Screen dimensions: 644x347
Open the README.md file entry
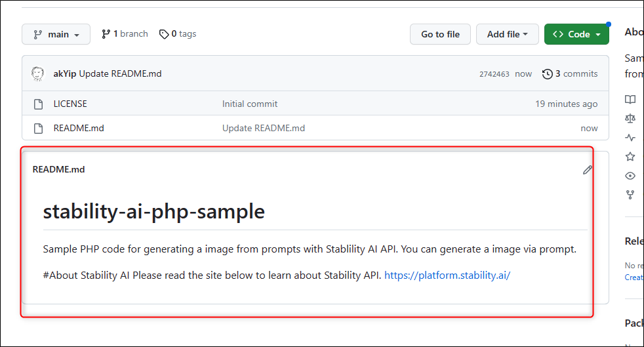pyautogui.click(x=79, y=128)
